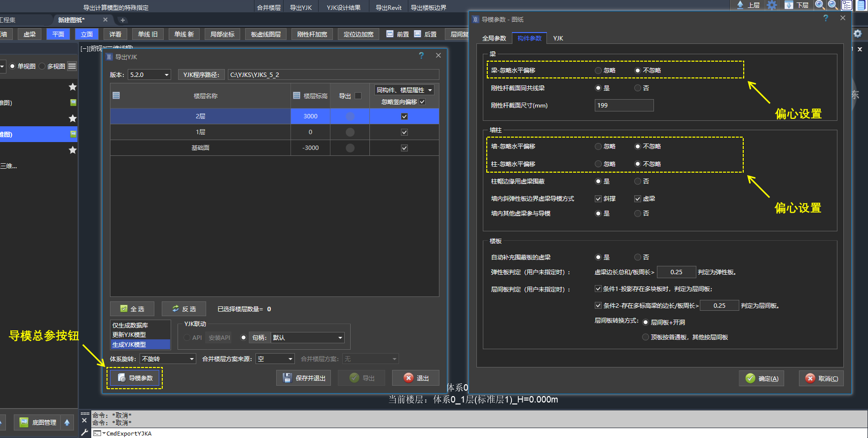Open the blue gear settings icon beside 上层
The image size is (868, 438).
[772, 5]
